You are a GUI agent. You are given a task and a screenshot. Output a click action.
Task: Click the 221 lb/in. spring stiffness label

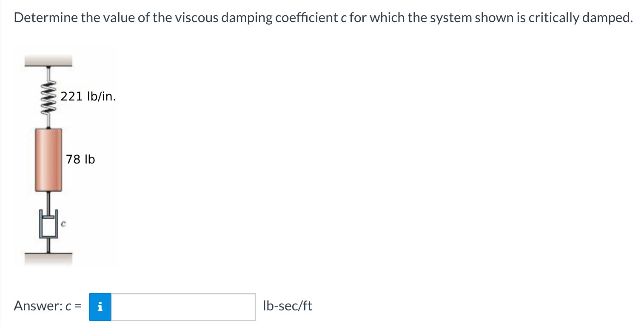pyautogui.click(x=87, y=96)
